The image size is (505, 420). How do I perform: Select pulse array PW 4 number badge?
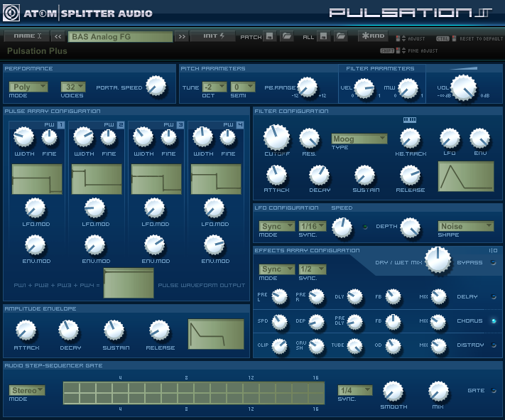[240, 125]
